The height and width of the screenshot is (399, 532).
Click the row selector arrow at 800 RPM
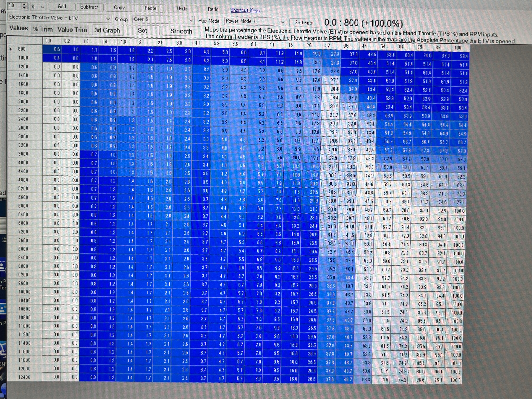pos(11,49)
